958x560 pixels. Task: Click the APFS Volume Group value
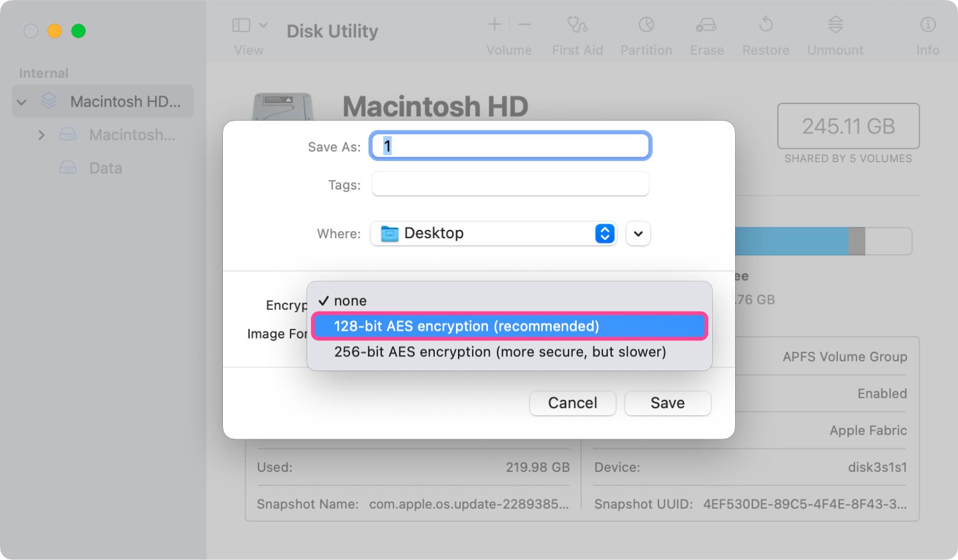coord(844,356)
